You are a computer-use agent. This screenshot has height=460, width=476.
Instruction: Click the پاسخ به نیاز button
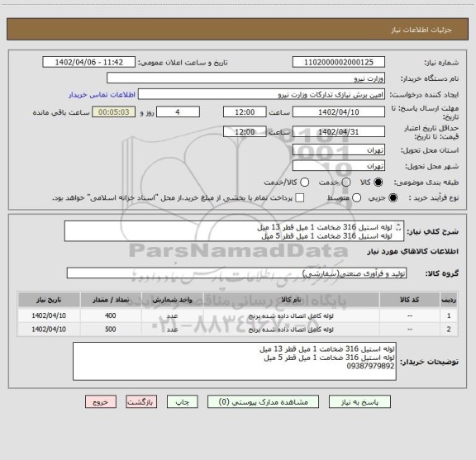pos(359,401)
